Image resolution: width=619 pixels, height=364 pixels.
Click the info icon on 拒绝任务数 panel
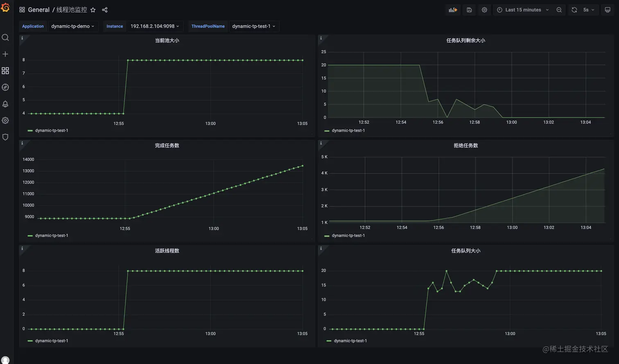321,143
